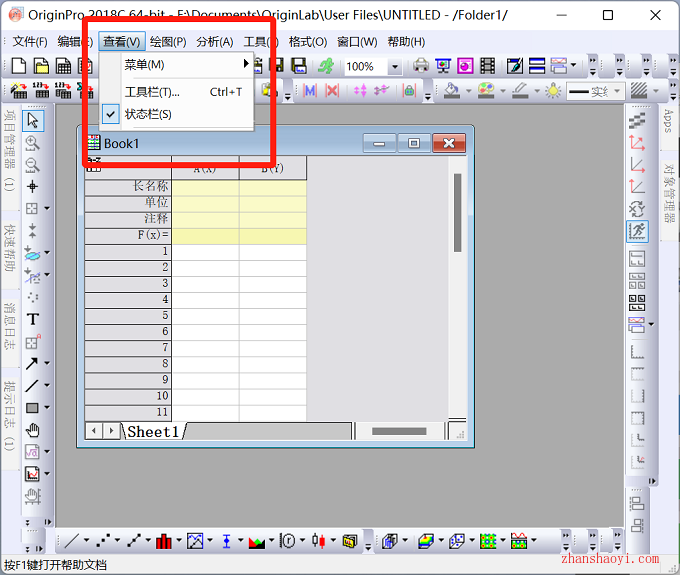This screenshot has width=680, height=575.
Task: Click the Line plus Symbol plot icon
Action: [134, 540]
